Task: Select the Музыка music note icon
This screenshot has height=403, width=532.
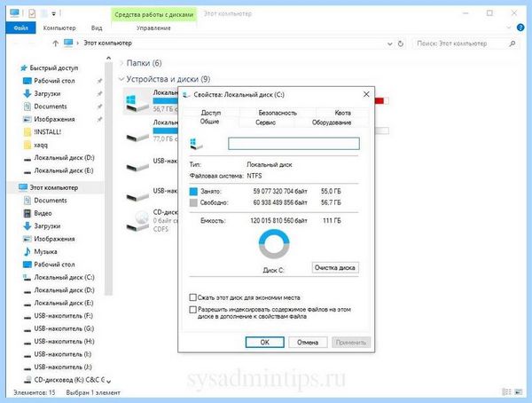Action: (27, 251)
